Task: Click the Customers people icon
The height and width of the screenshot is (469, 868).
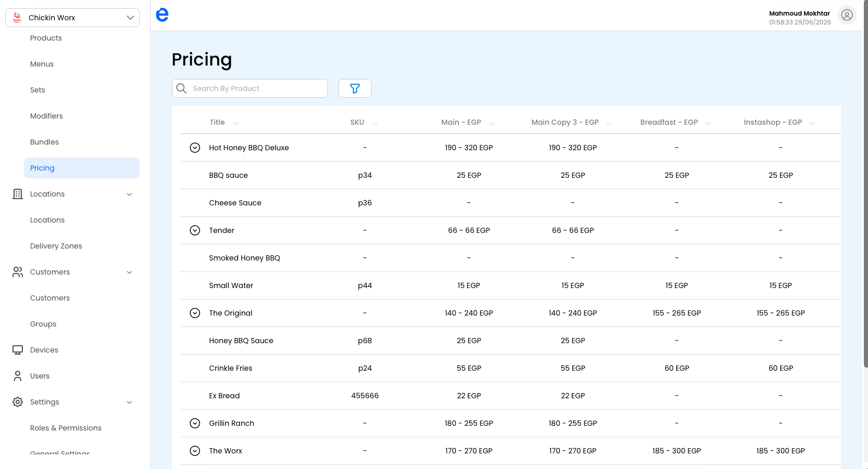Action: pyautogui.click(x=18, y=272)
